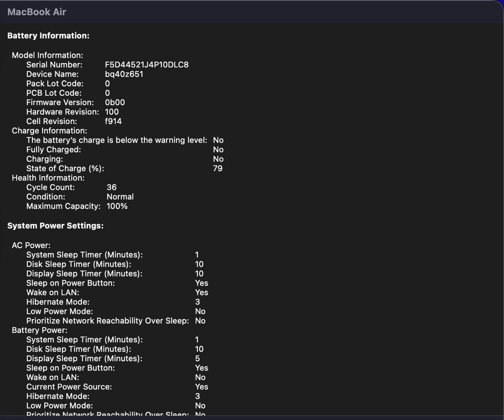
Task: Select the "Firmware Version:" label
Action: (60, 102)
